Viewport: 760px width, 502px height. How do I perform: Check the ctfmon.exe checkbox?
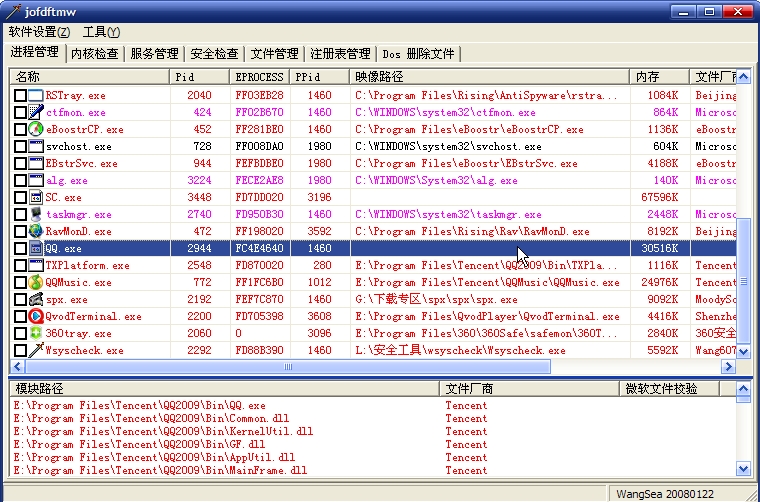20,113
